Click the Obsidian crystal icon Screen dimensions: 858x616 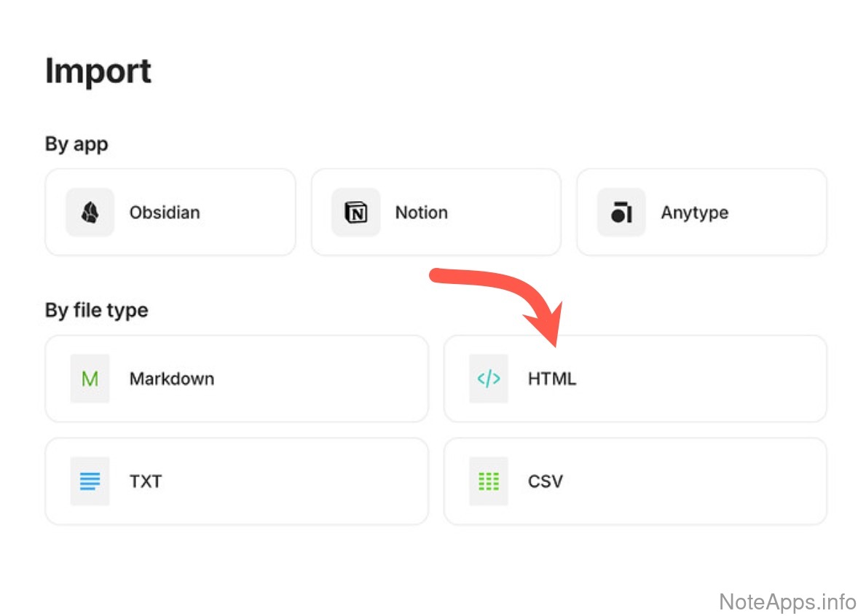coord(90,213)
